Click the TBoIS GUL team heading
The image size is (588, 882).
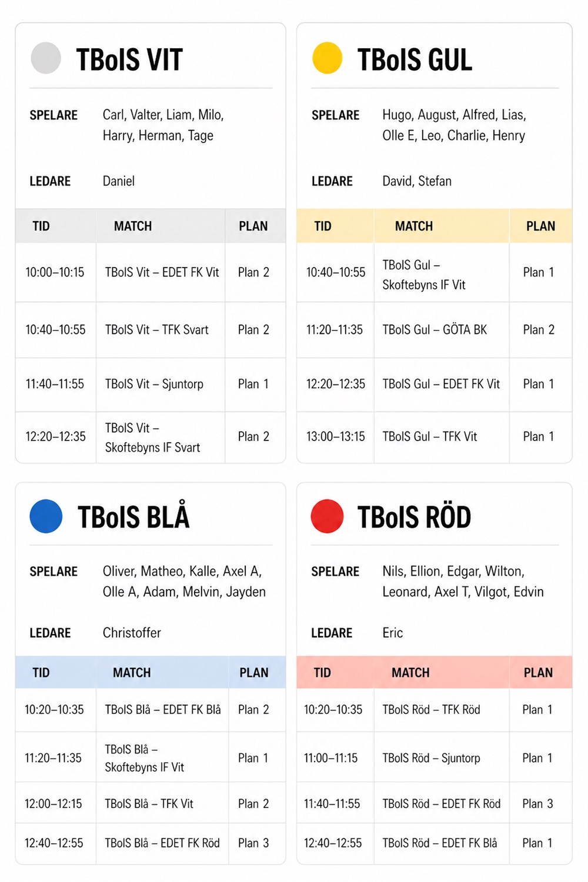click(x=415, y=60)
